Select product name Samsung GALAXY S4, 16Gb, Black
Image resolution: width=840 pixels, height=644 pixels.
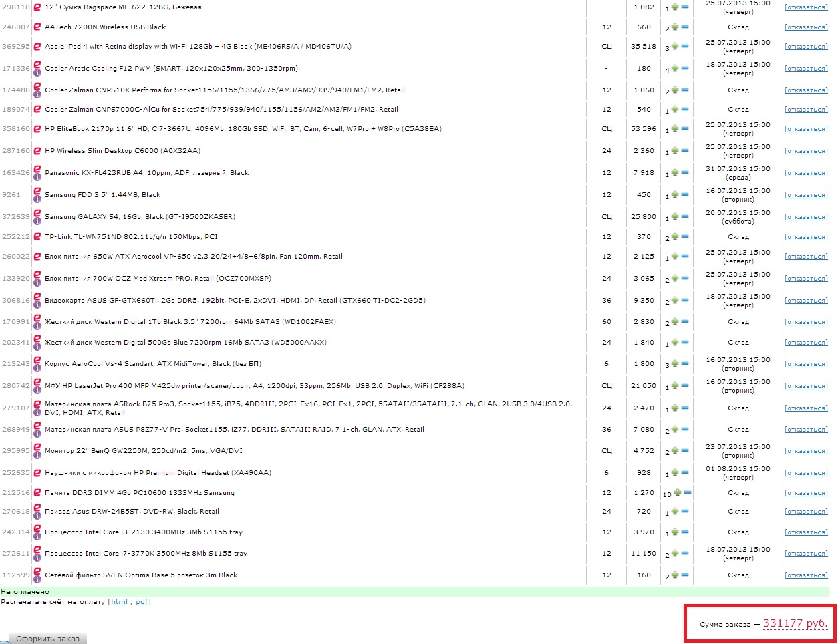pyautogui.click(x=140, y=217)
